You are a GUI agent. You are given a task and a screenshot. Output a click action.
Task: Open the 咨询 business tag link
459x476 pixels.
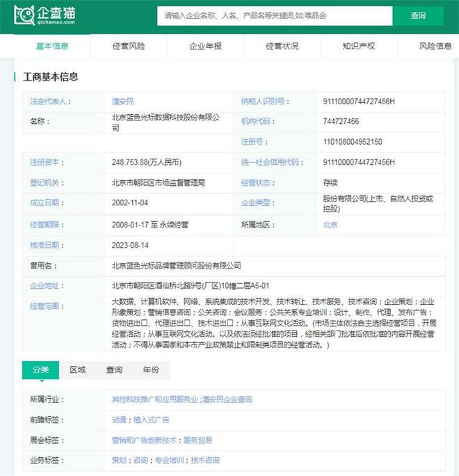(140, 460)
